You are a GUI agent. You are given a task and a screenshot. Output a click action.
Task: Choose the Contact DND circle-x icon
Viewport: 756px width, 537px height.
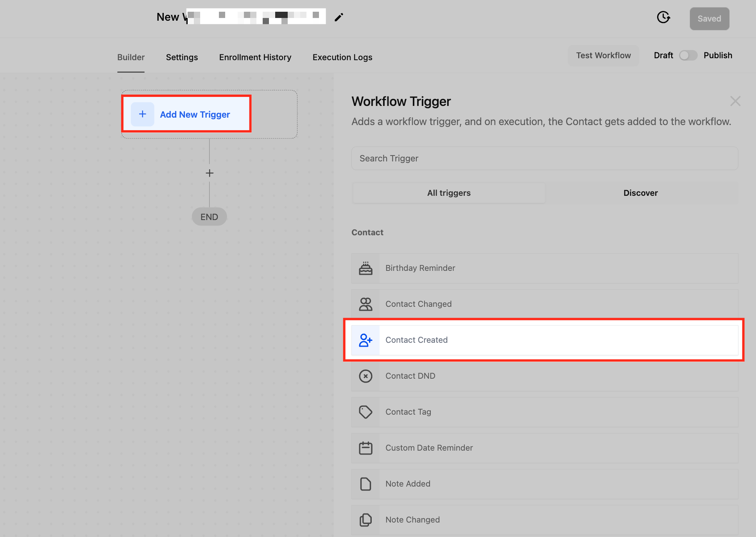tap(365, 376)
